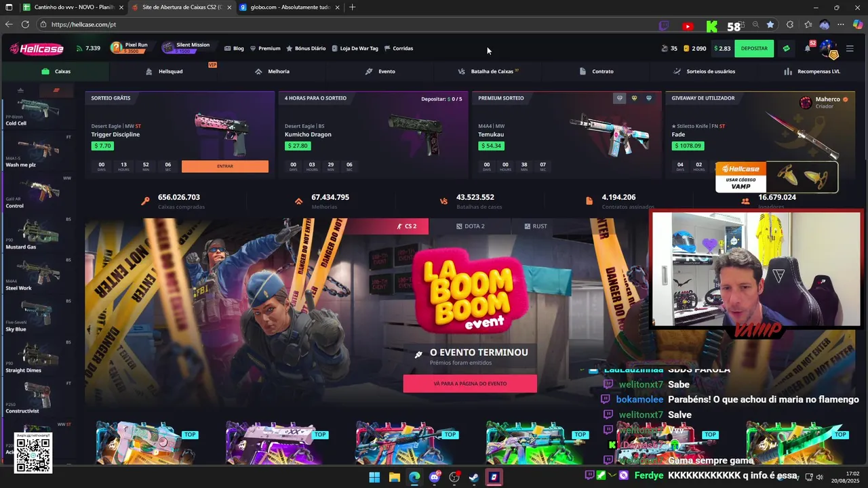Screen dimensions: 868x488
Task: Open Bónus Diário in the header
Action: (x=306, y=48)
